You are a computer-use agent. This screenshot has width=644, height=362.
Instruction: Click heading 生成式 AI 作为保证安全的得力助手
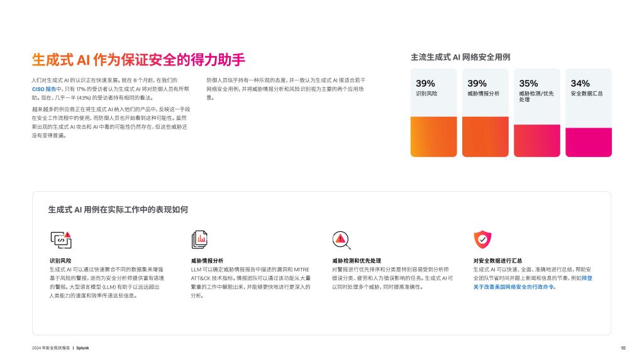point(138,60)
